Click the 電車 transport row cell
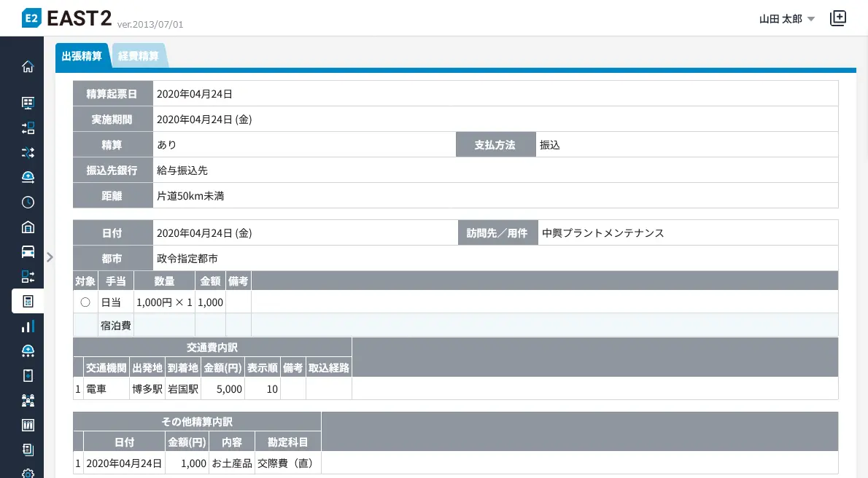The width and height of the screenshot is (868, 478). pos(96,389)
